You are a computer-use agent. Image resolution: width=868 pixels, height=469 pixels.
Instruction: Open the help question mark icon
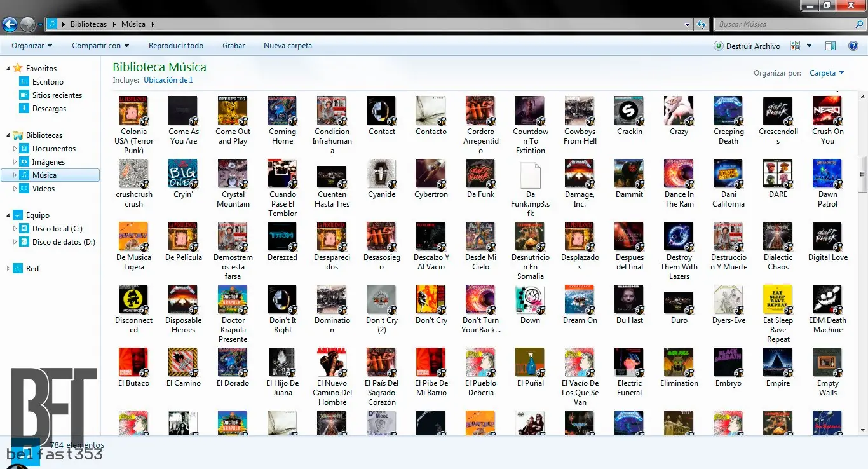pyautogui.click(x=853, y=46)
